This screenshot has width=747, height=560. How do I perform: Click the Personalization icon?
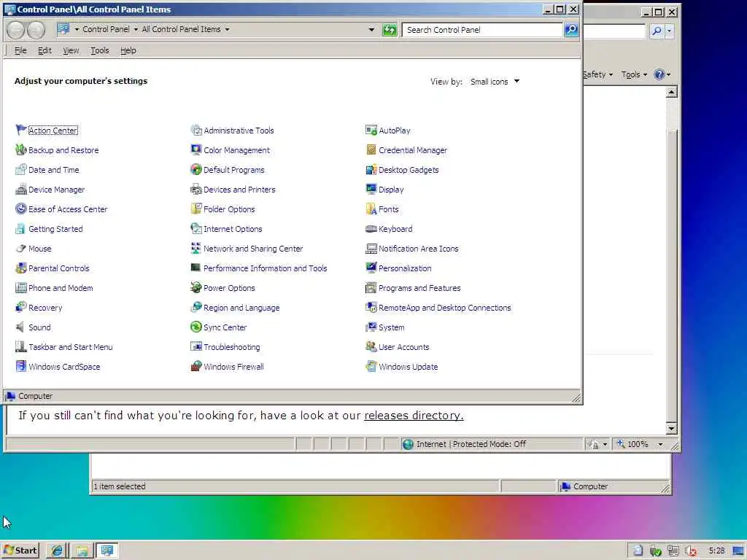pos(371,268)
